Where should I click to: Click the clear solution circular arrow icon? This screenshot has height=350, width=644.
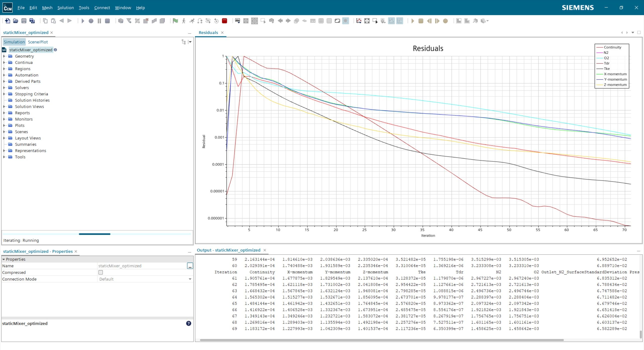pyautogui.click(x=216, y=21)
